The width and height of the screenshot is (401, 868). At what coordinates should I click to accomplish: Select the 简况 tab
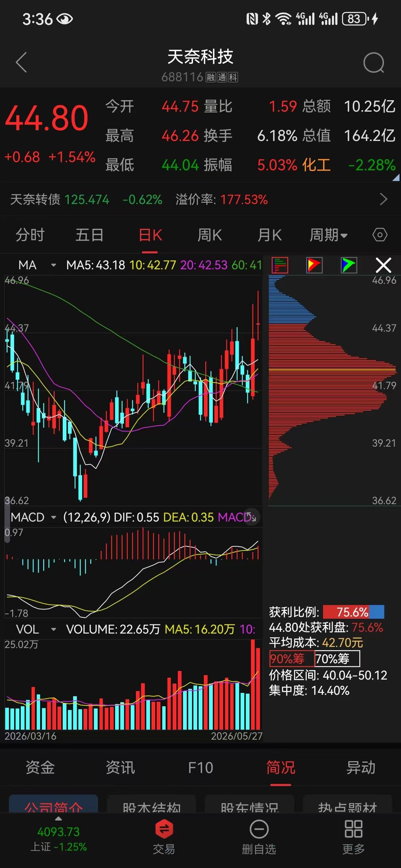[281, 767]
